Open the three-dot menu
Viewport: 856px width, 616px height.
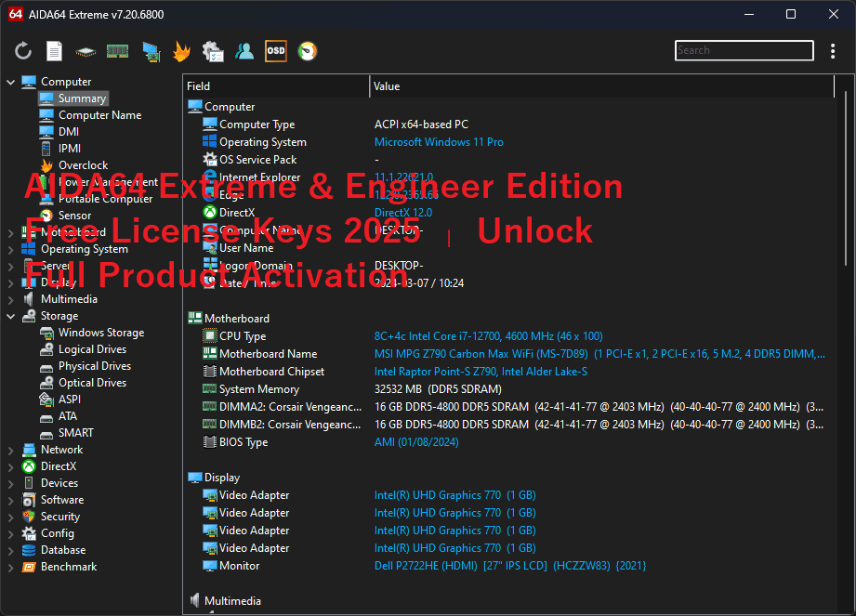point(833,51)
